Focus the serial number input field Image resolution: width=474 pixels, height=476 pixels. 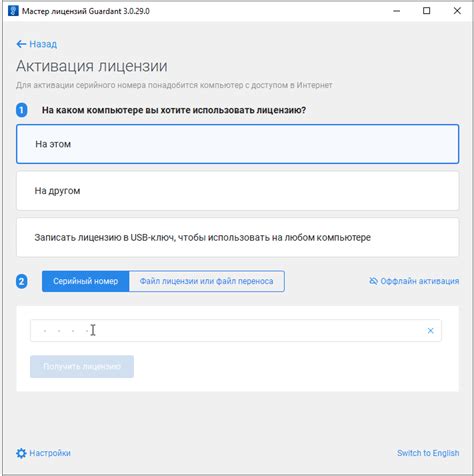coord(236,330)
